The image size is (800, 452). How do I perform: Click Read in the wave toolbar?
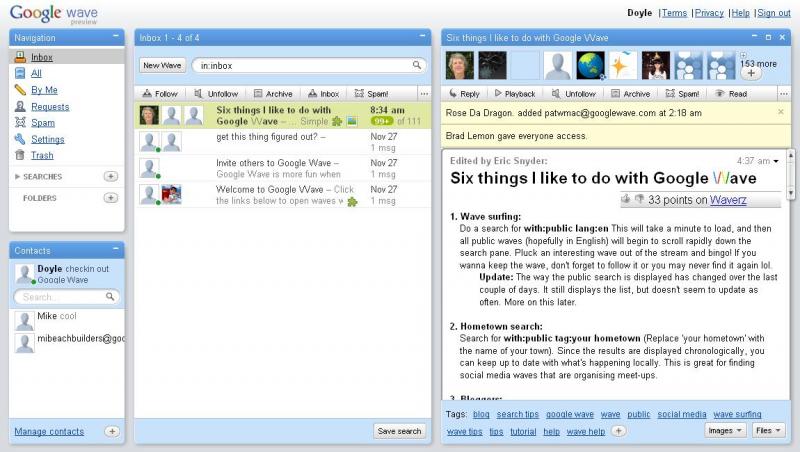[x=731, y=94]
